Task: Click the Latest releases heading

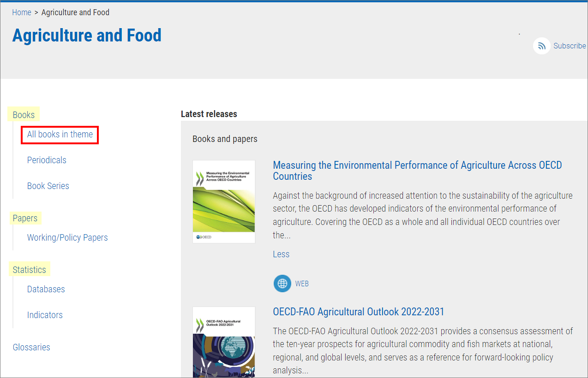Action: pyautogui.click(x=209, y=114)
